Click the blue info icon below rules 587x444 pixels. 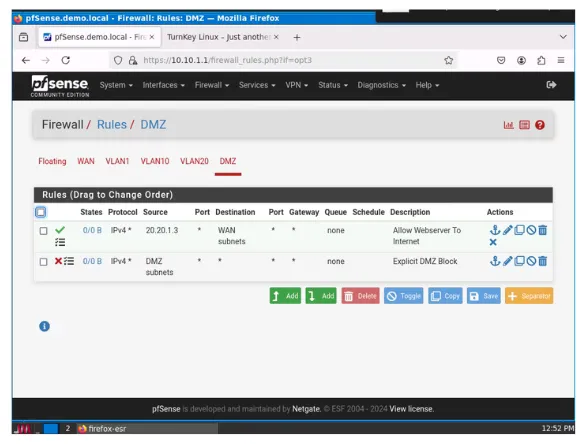pyautogui.click(x=45, y=326)
